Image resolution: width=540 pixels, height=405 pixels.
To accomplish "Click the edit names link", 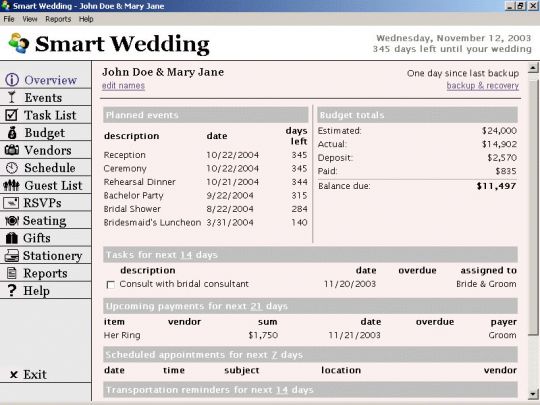I will [x=123, y=85].
